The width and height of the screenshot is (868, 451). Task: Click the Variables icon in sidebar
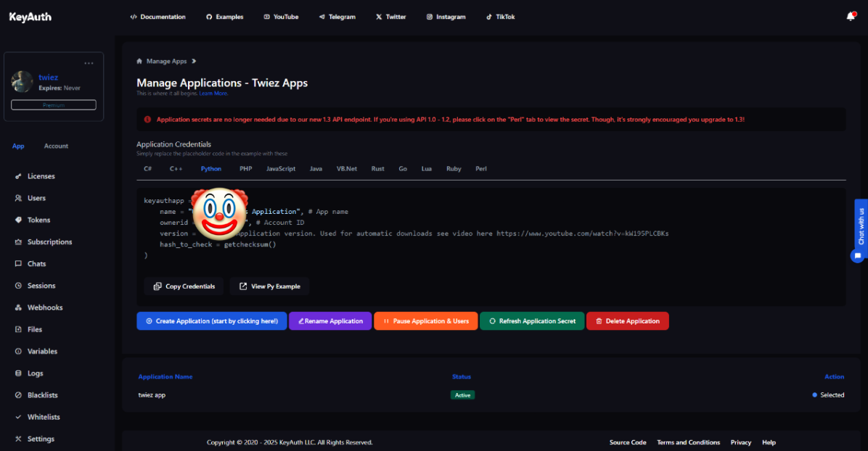point(18,352)
